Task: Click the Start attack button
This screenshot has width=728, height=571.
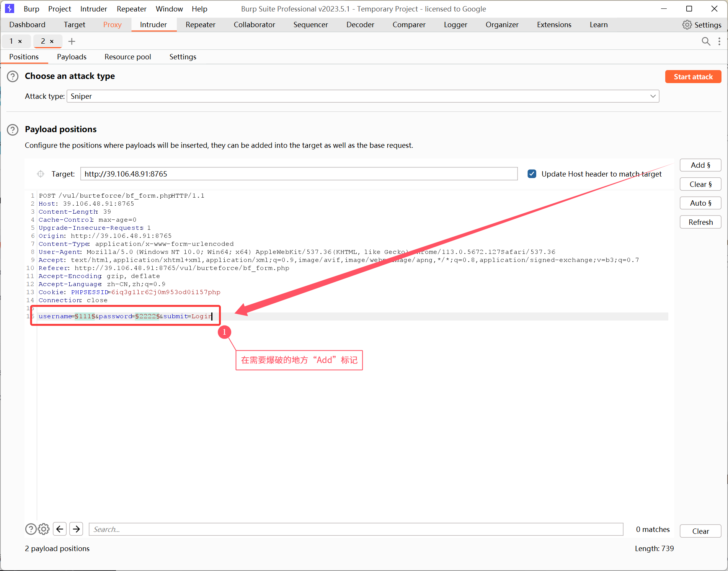Action: point(693,77)
